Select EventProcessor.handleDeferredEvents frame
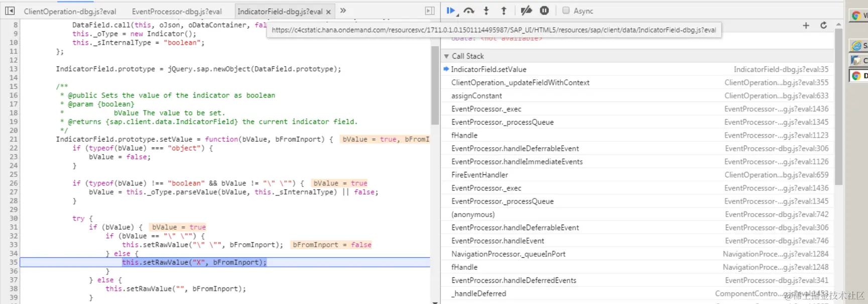 point(637,280)
